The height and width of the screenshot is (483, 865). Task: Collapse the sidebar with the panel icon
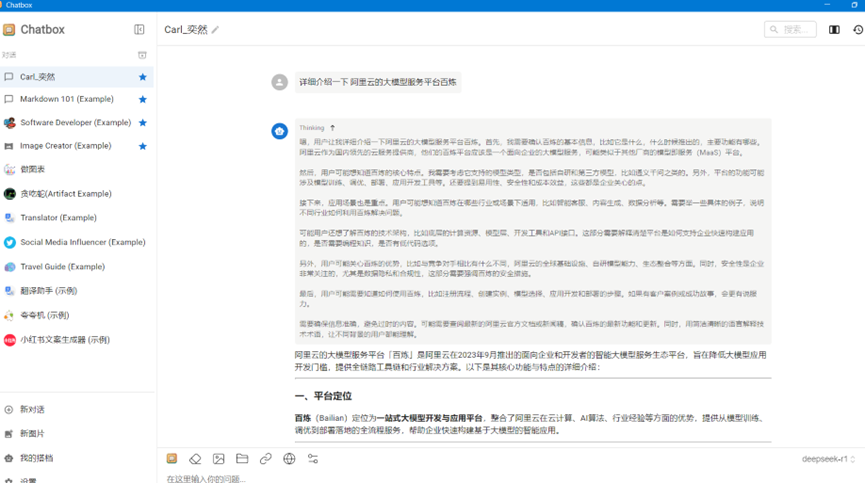pos(139,30)
